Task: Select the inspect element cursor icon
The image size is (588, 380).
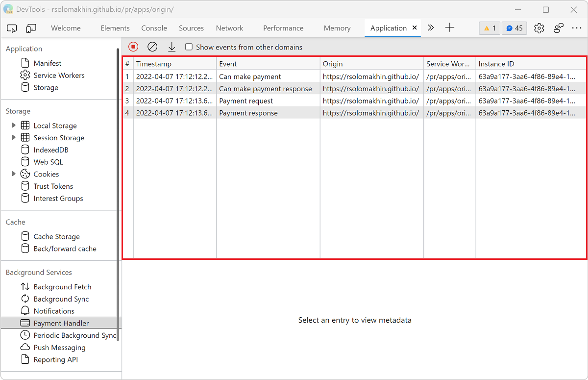Action: click(11, 28)
